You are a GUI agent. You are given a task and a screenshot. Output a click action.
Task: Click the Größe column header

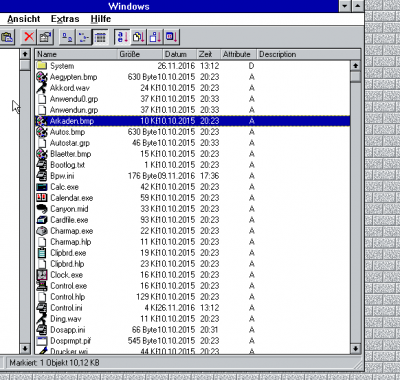click(x=140, y=54)
